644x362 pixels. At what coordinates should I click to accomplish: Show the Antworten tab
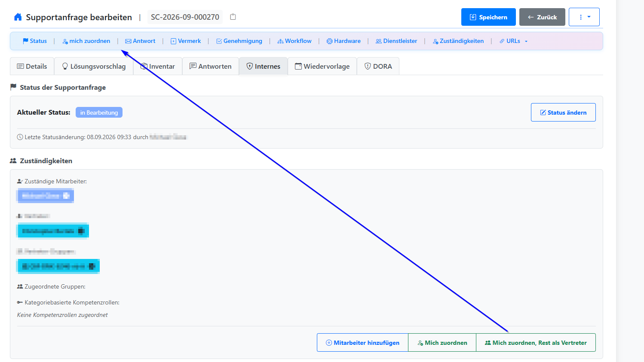[211, 66]
